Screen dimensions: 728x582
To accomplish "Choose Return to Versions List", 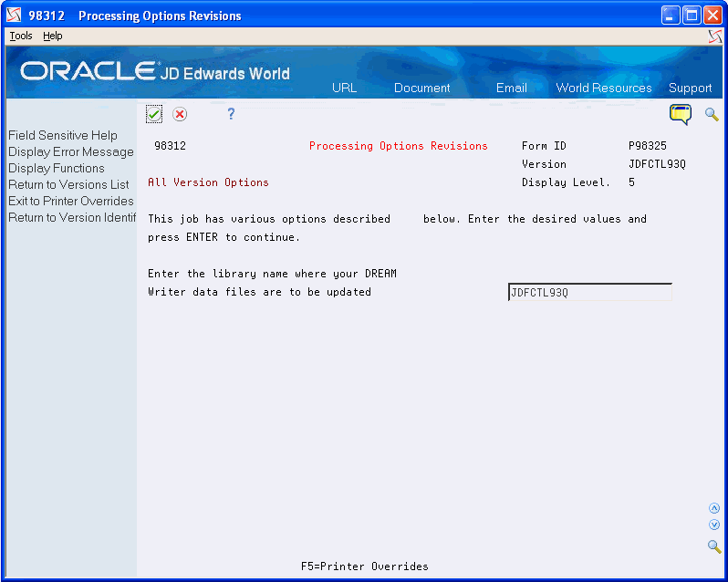I will click(68, 184).
